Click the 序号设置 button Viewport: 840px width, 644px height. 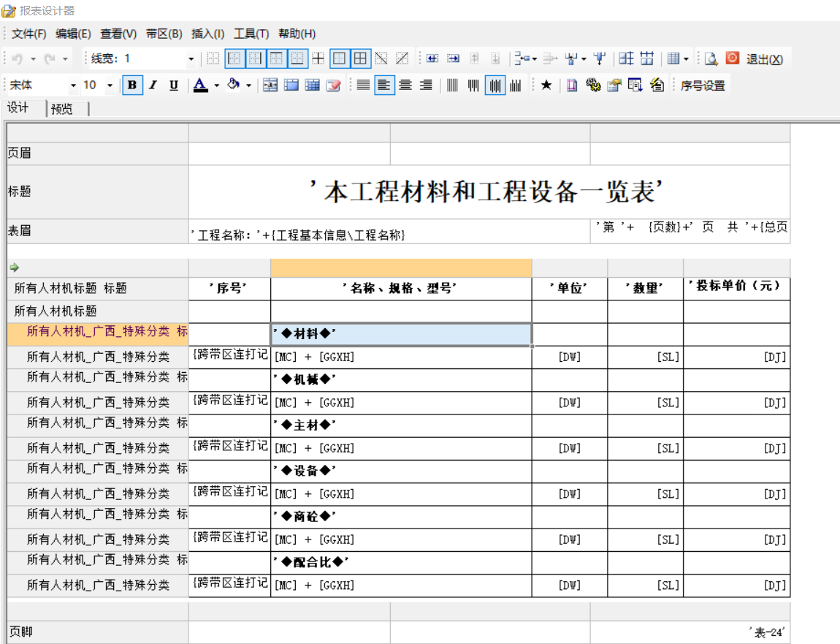point(703,86)
